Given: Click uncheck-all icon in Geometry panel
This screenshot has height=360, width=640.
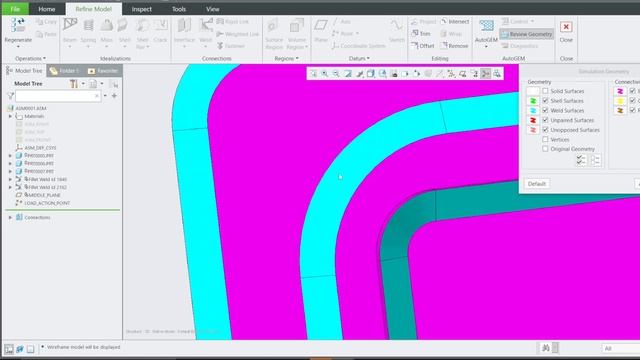Looking at the screenshot, I should click(x=596, y=160).
